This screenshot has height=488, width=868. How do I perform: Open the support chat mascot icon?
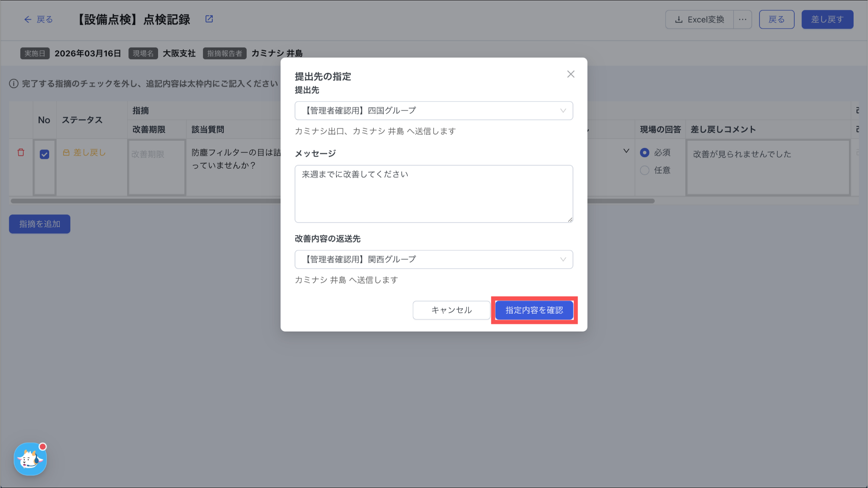coord(30,459)
